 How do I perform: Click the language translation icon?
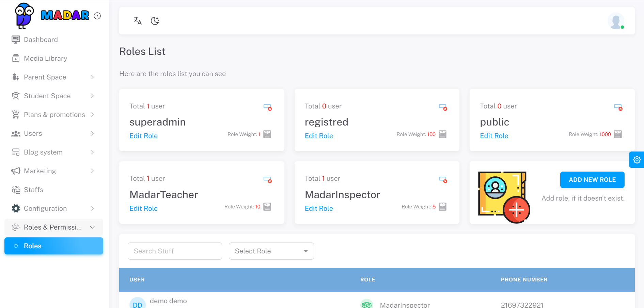click(x=138, y=21)
